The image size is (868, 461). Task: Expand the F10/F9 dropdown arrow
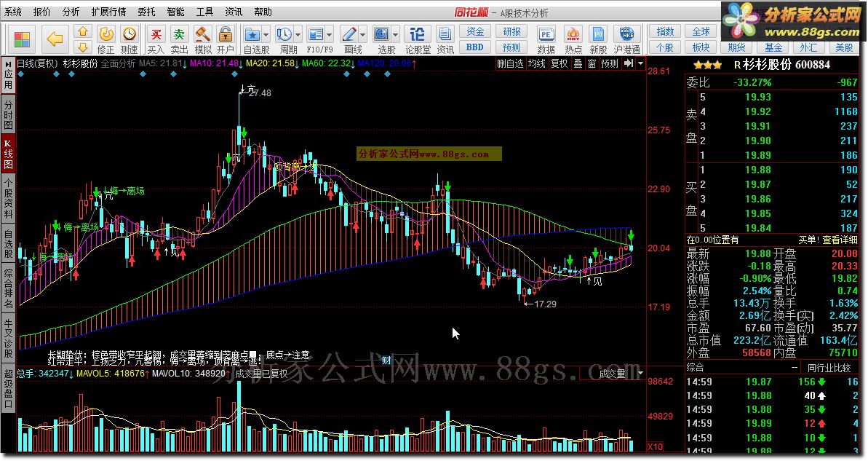[x=330, y=35]
